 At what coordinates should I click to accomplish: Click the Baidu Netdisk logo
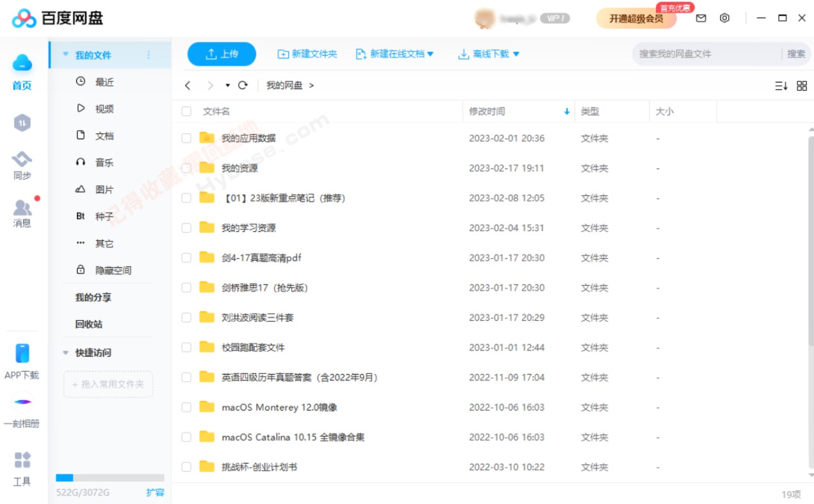coord(58,19)
